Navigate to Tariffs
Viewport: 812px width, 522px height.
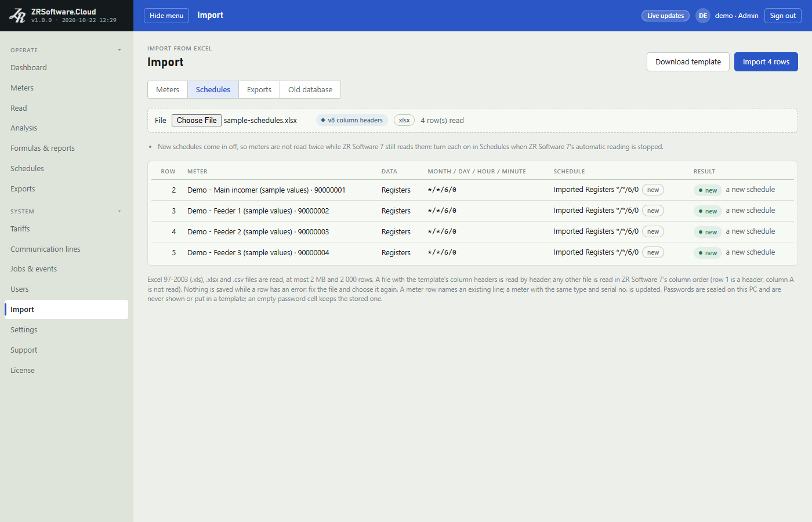click(x=66, y=229)
